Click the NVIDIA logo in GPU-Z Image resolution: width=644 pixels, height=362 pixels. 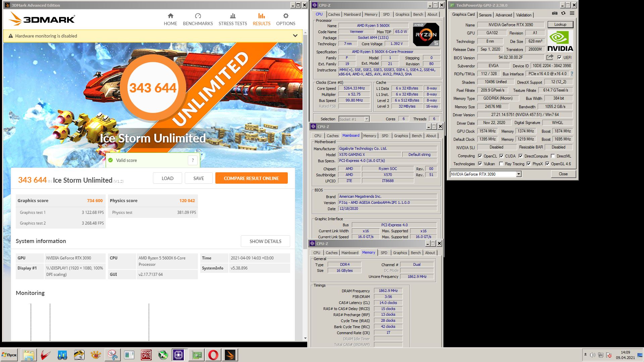pyautogui.click(x=560, y=41)
